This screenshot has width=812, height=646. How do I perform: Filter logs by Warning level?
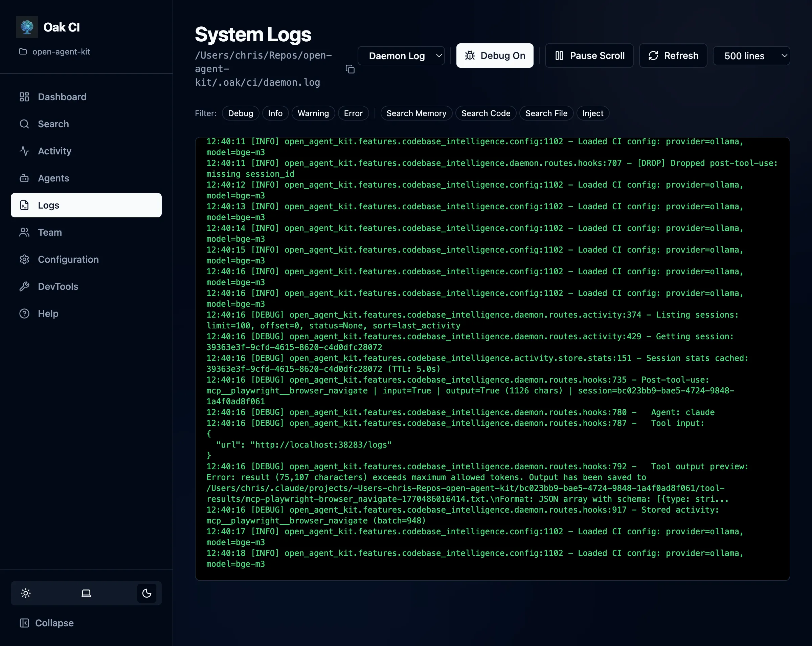(313, 113)
